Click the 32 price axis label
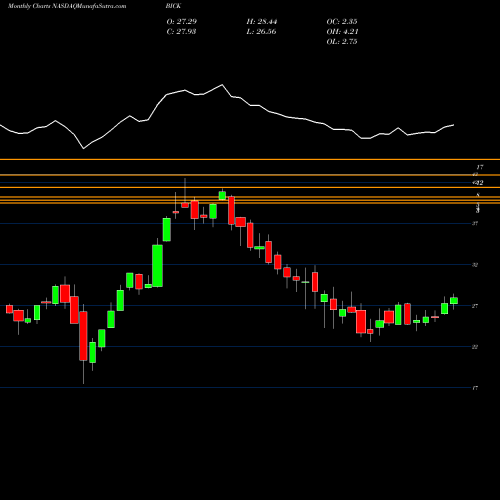The image size is (500, 500). (x=475, y=265)
